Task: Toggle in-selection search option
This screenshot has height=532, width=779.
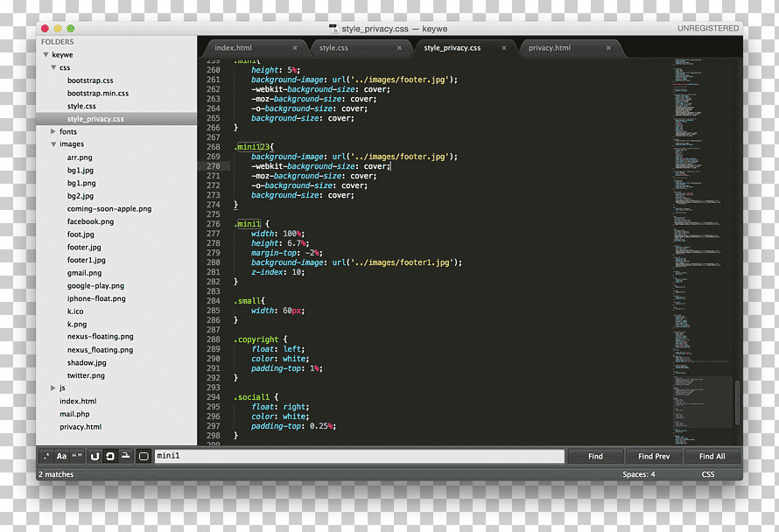Action: pyautogui.click(x=126, y=456)
